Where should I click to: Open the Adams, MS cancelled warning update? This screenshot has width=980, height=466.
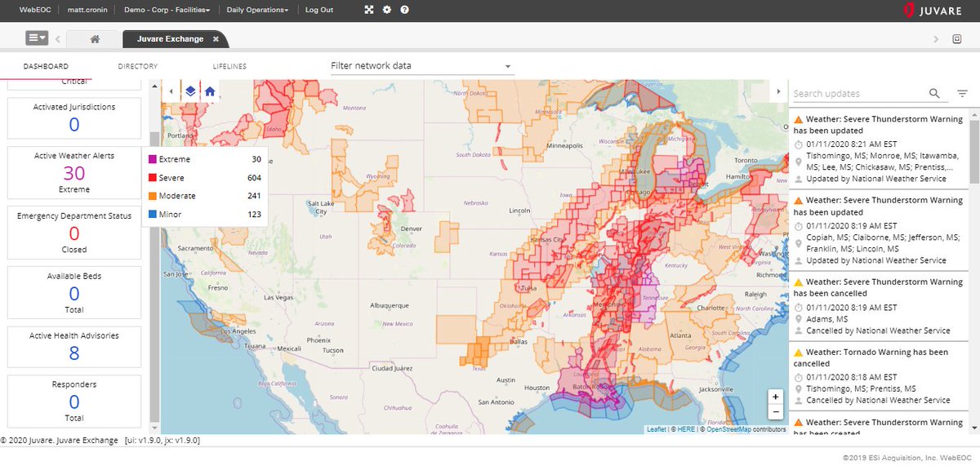point(880,306)
